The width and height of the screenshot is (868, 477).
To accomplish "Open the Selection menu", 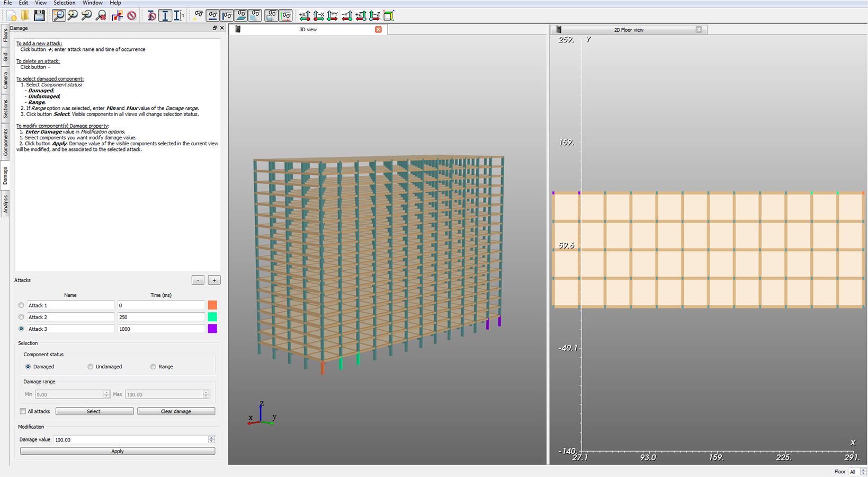I will [65, 3].
